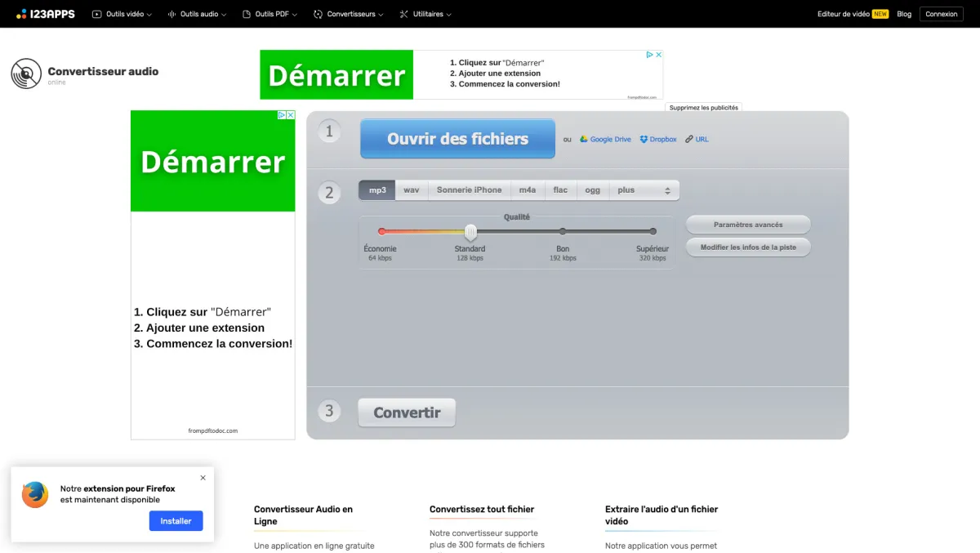Image resolution: width=980 pixels, height=553 pixels.
Task: Click the 'Convertissez tout fichier' heading
Action: tap(482, 509)
